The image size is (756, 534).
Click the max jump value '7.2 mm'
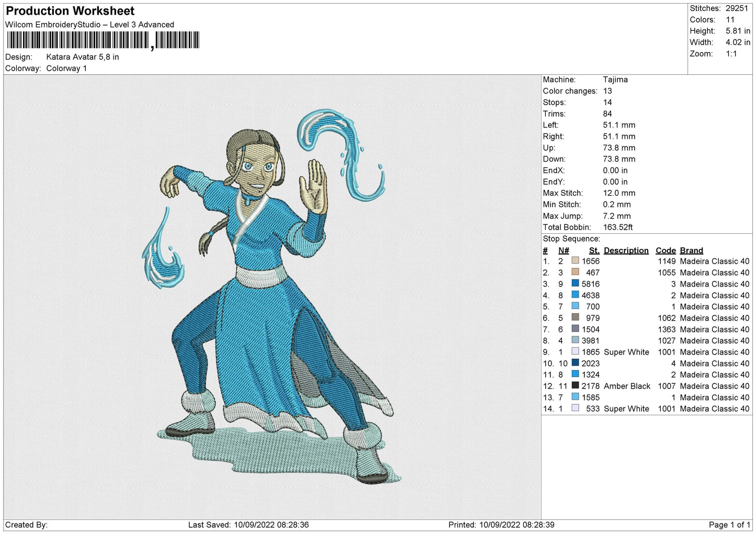point(617,216)
